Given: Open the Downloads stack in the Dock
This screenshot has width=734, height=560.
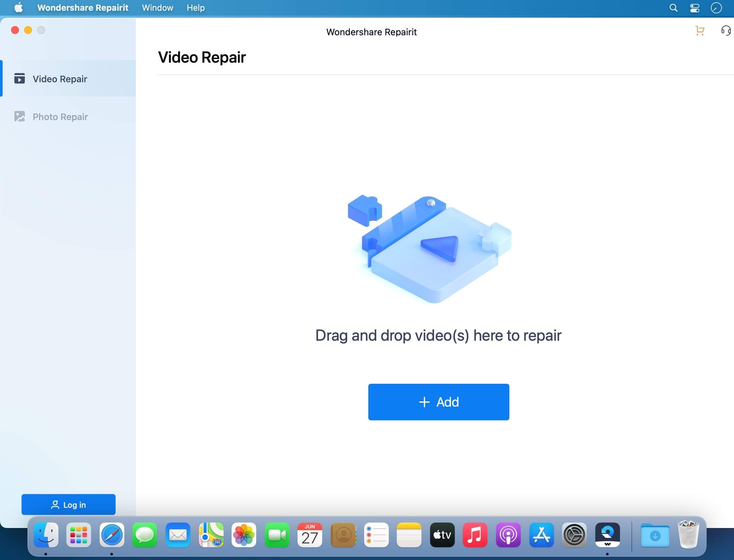Looking at the screenshot, I should (655, 536).
